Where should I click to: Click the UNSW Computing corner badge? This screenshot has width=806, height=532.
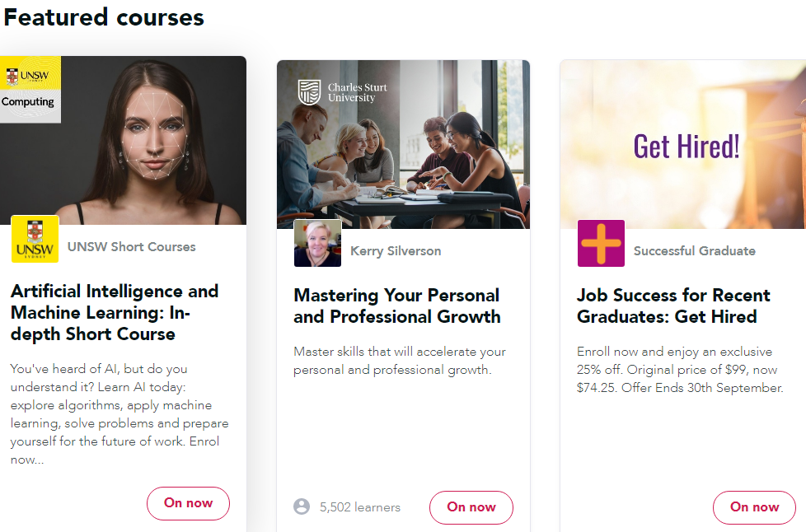(x=30, y=89)
